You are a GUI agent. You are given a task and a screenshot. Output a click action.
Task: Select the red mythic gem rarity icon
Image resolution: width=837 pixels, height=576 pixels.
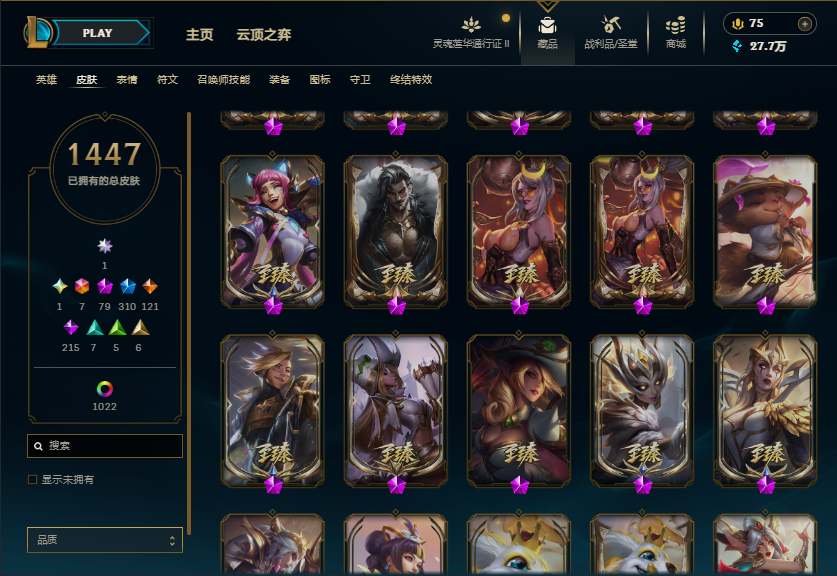coord(82,286)
